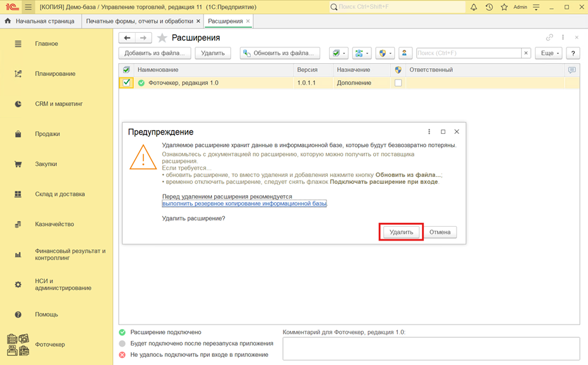Click the Поиск (Ctrl+F) search field
This screenshot has height=365, width=588.
point(469,54)
